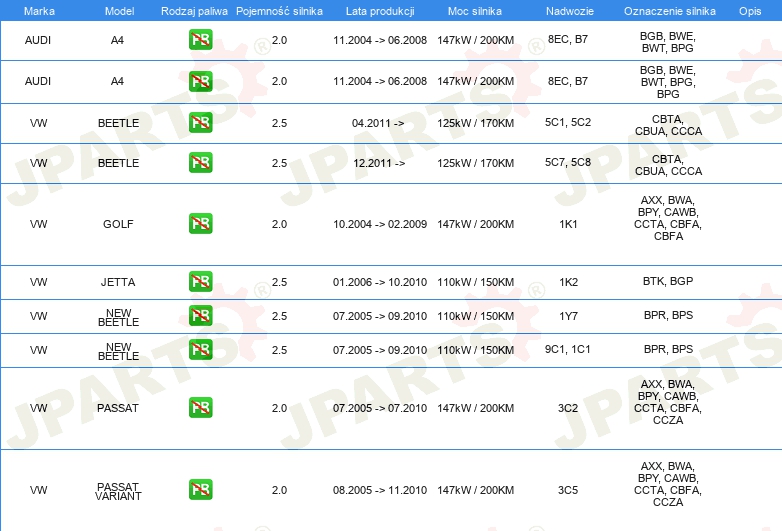Image resolution: width=782 pixels, height=531 pixels.
Task: Click the fuel type icon in the GOLF row
Action: 200,223
